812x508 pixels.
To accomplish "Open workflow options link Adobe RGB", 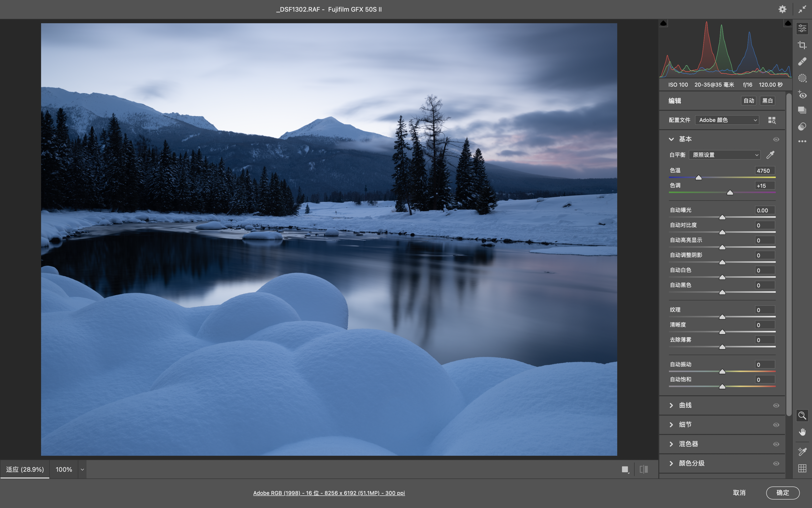I will tap(329, 493).
